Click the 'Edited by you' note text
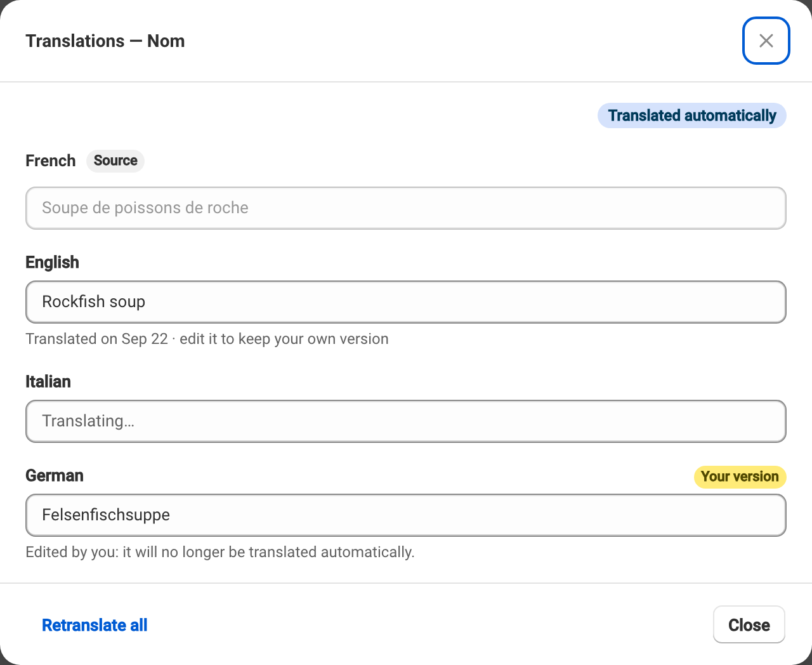Image resolution: width=812 pixels, height=665 pixels. (220, 552)
